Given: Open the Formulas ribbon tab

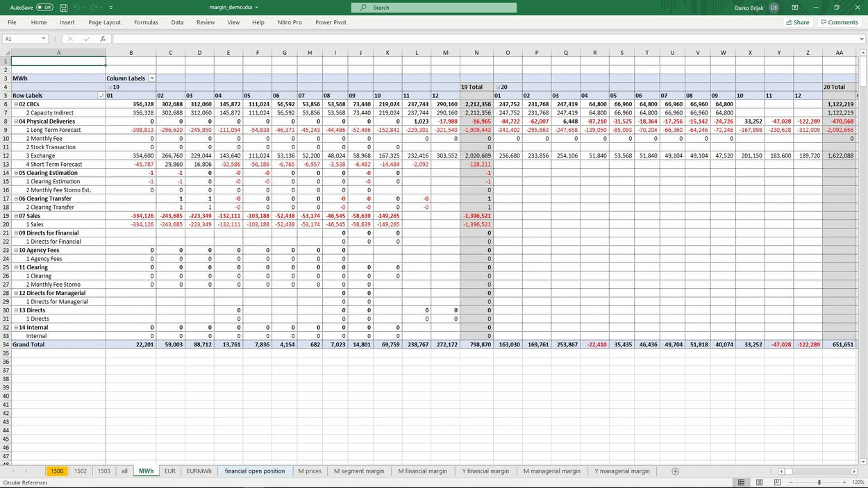Looking at the screenshot, I should pyautogui.click(x=145, y=22).
